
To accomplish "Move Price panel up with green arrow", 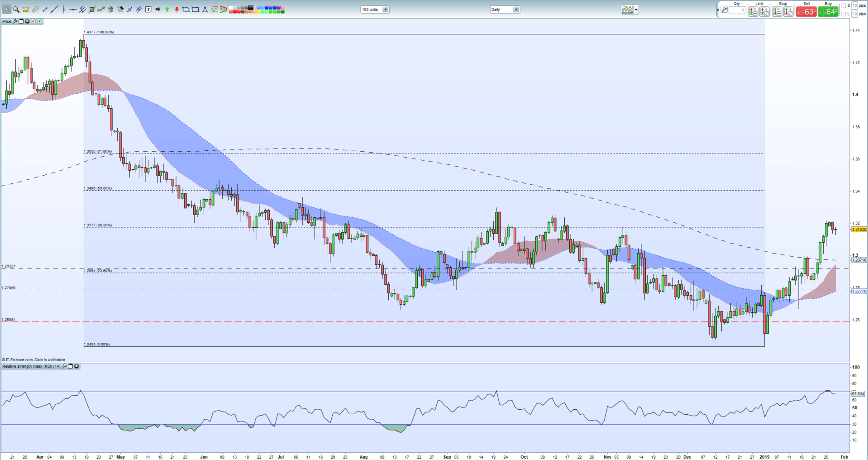I will (39, 21).
